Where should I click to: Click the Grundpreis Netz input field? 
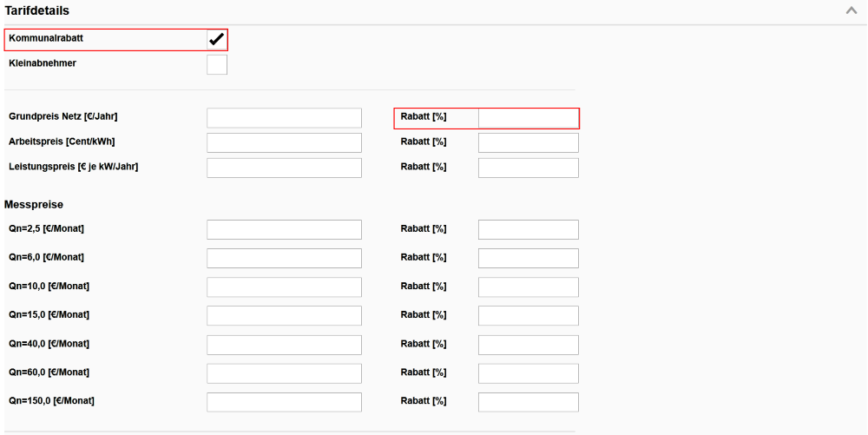click(284, 118)
